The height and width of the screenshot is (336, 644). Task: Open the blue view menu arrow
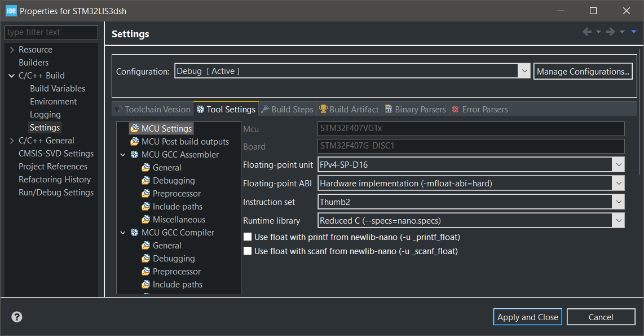pyautogui.click(x=634, y=32)
